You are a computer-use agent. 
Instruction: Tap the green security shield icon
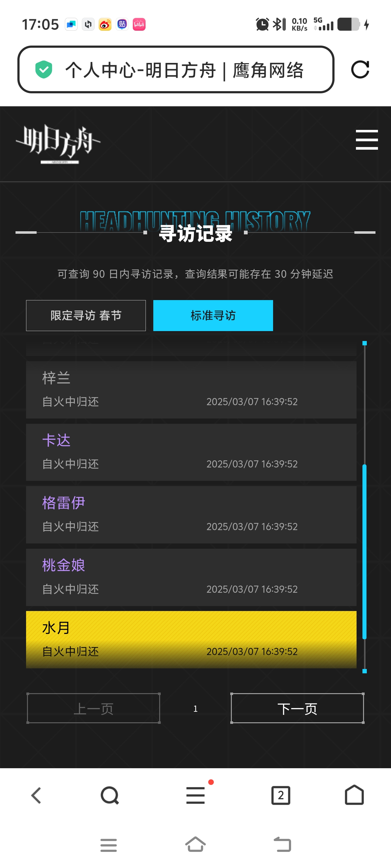[44, 70]
